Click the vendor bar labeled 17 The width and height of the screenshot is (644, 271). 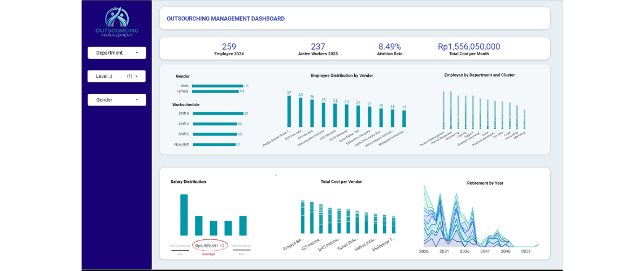click(x=404, y=119)
